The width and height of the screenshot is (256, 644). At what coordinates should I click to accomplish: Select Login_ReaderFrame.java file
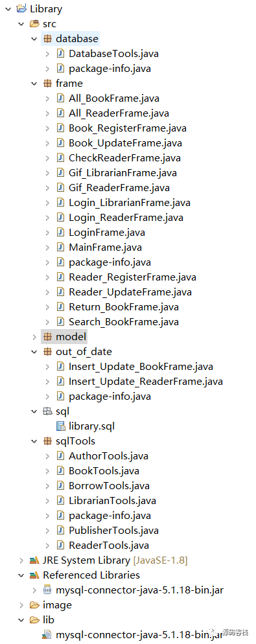point(126,217)
